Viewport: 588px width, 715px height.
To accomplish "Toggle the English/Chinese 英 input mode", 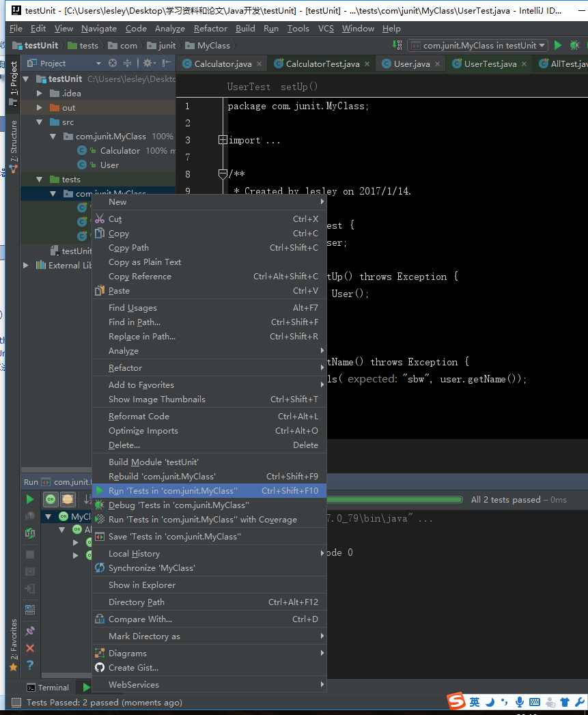I will pyautogui.click(x=475, y=702).
